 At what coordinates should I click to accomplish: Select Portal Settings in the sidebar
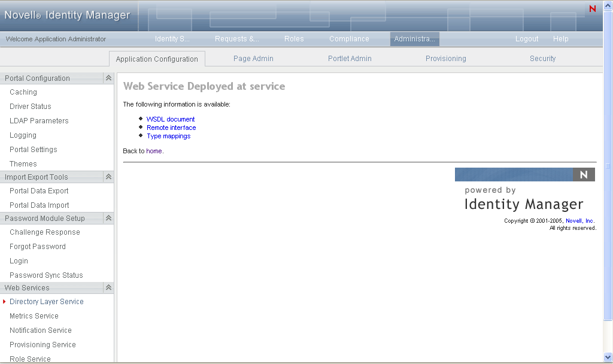click(x=34, y=149)
